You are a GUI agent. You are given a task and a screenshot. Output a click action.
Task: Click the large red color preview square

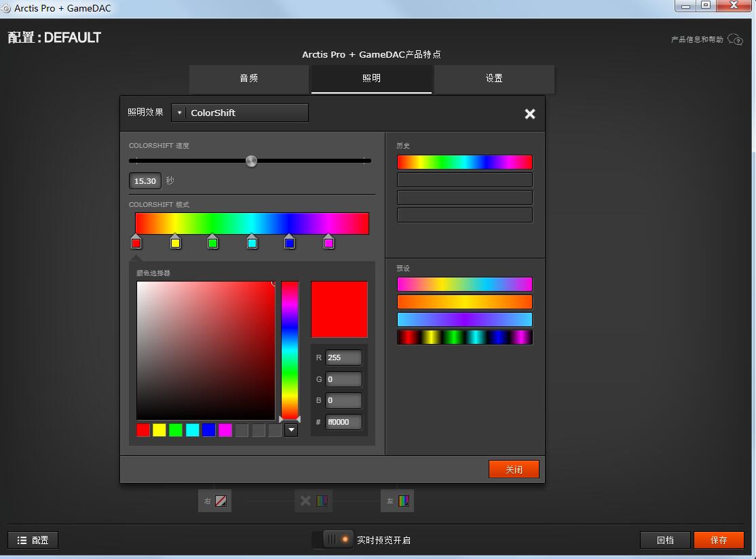[339, 309]
